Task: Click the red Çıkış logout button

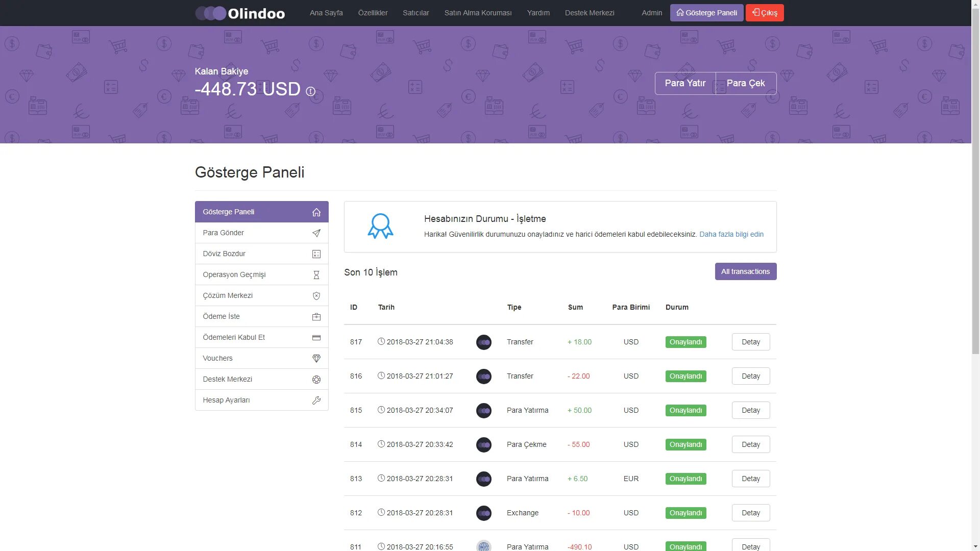Action: point(764,13)
